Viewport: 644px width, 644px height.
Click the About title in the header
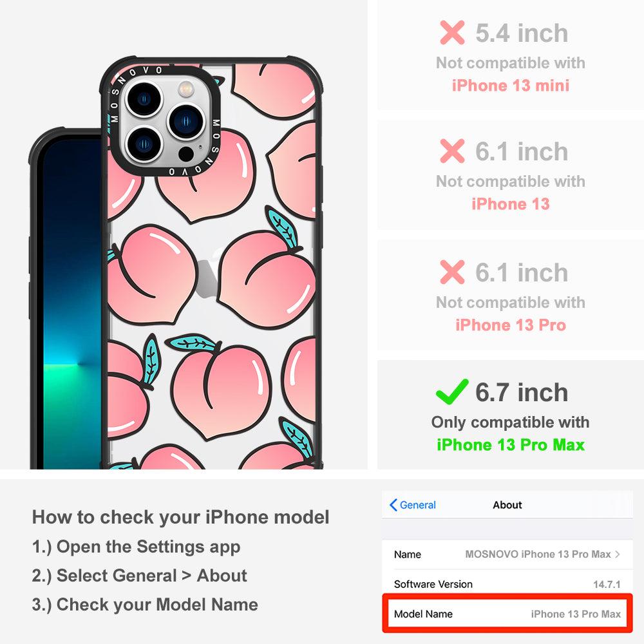pyautogui.click(x=507, y=505)
